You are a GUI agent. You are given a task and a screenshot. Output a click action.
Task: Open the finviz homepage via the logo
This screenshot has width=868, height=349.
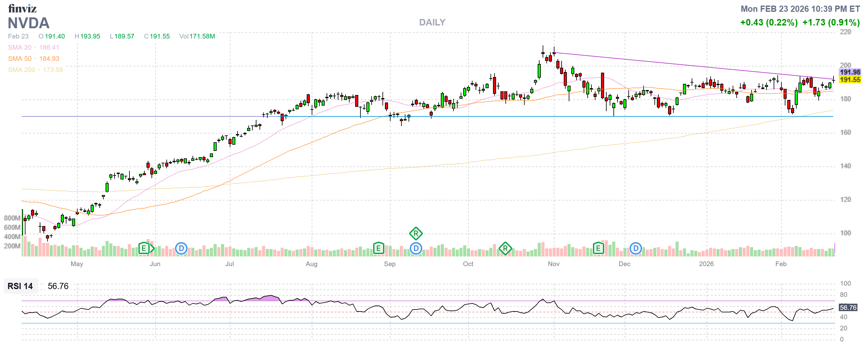[23, 9]
